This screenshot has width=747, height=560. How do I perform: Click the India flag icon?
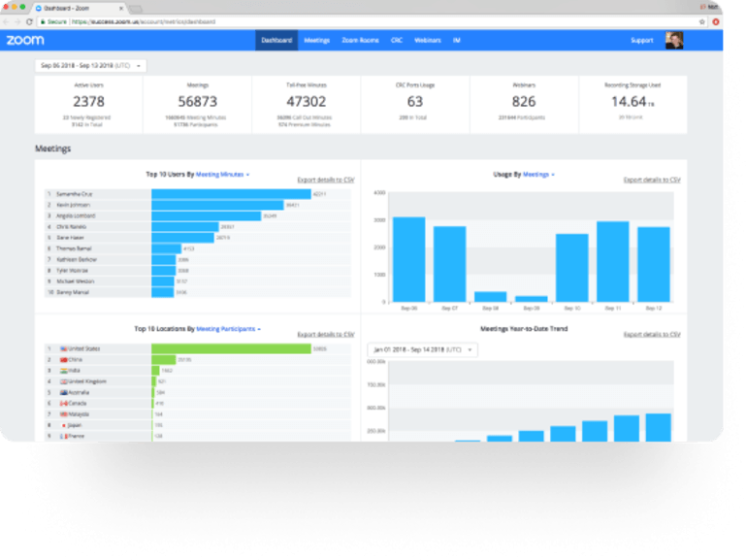tap(64, 371)
